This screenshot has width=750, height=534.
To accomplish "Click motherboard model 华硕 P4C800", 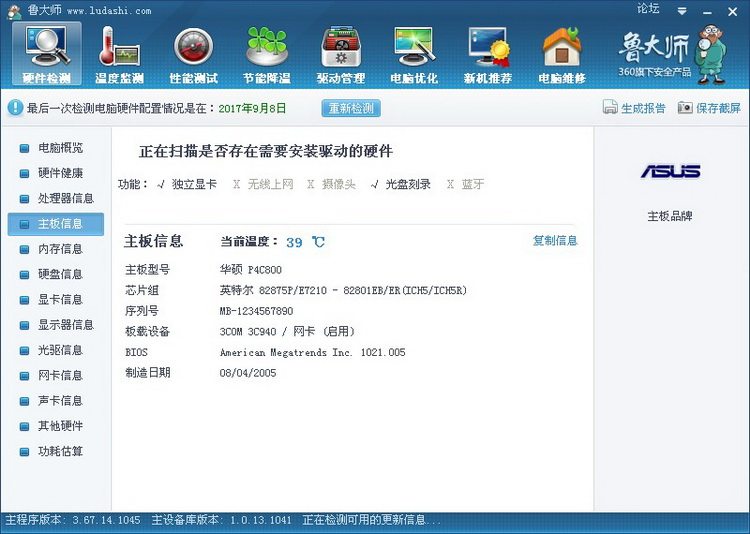I will tap(251, 270).
